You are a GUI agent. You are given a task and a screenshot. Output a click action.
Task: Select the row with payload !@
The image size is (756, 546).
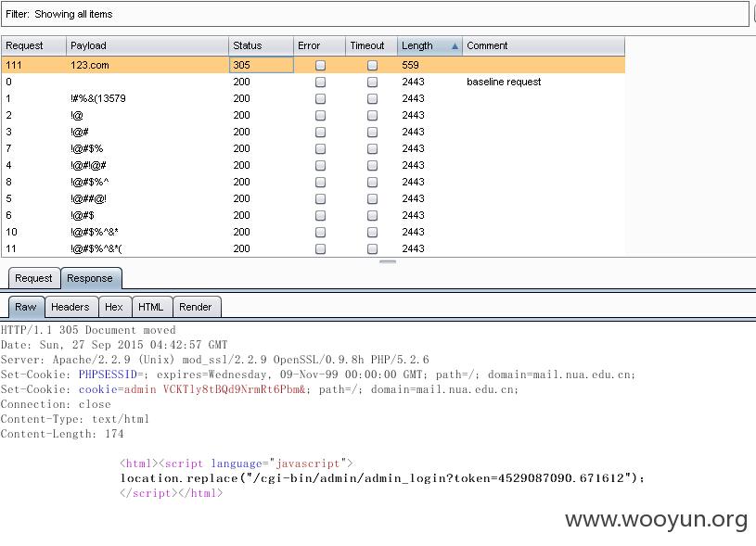click(313, 115)
